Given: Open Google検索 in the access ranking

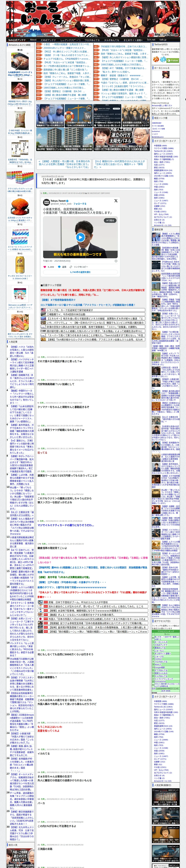Looking at the screenshot, I should click(159, 667).
